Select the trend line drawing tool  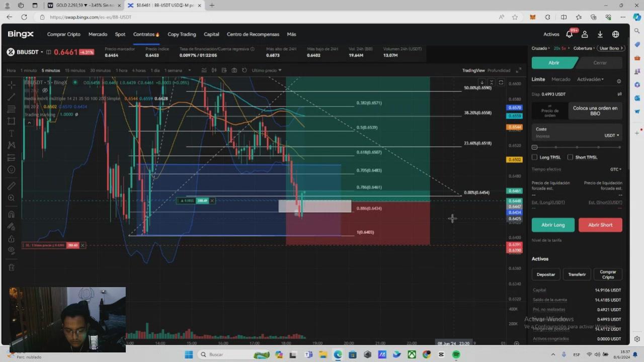[x=11, y=97]
